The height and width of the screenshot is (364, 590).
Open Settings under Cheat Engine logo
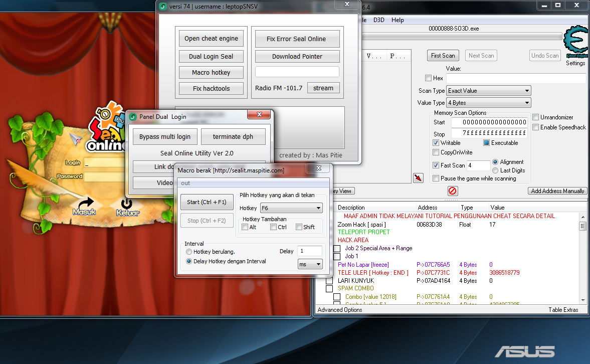pos(575,63)
